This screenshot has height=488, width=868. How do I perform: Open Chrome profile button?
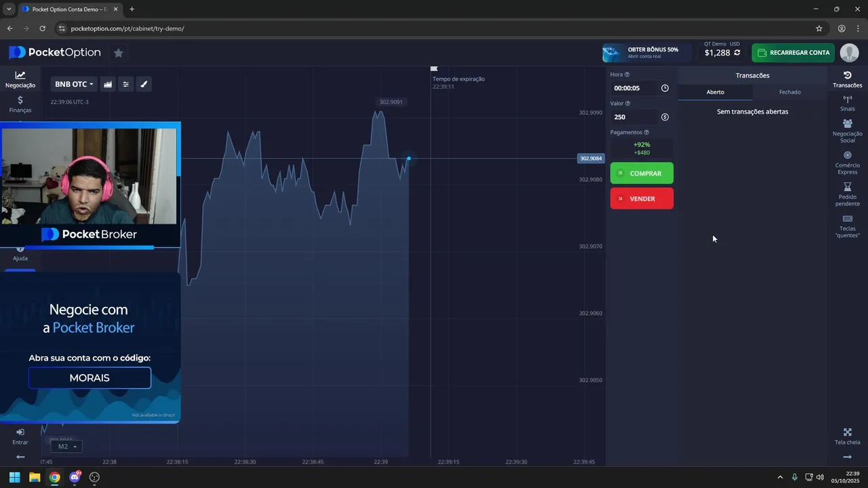tap(842, 28)
